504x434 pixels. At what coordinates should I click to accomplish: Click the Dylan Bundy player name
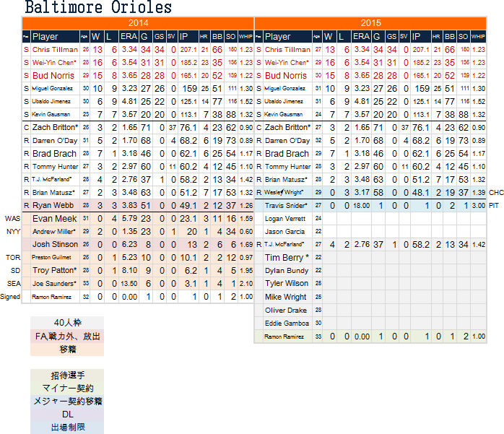click(287, 271)
